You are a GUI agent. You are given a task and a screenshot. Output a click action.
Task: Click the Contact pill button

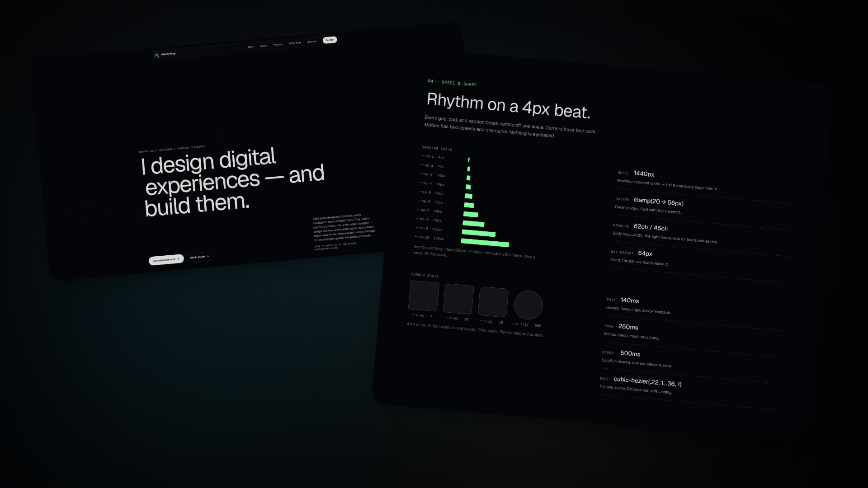(330, 40)
